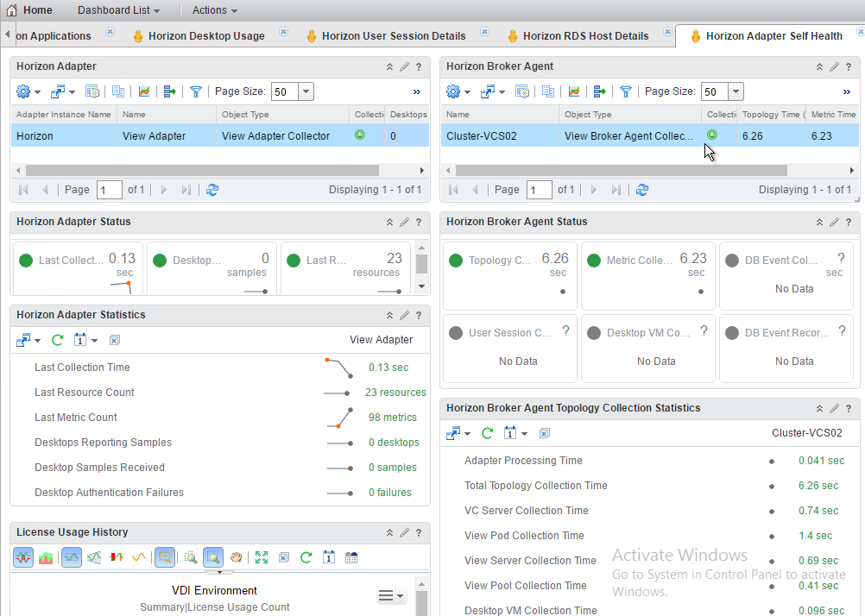Show more toolbar items in Horizon Adapter
The image size is (865, 616).
[416, 92]
